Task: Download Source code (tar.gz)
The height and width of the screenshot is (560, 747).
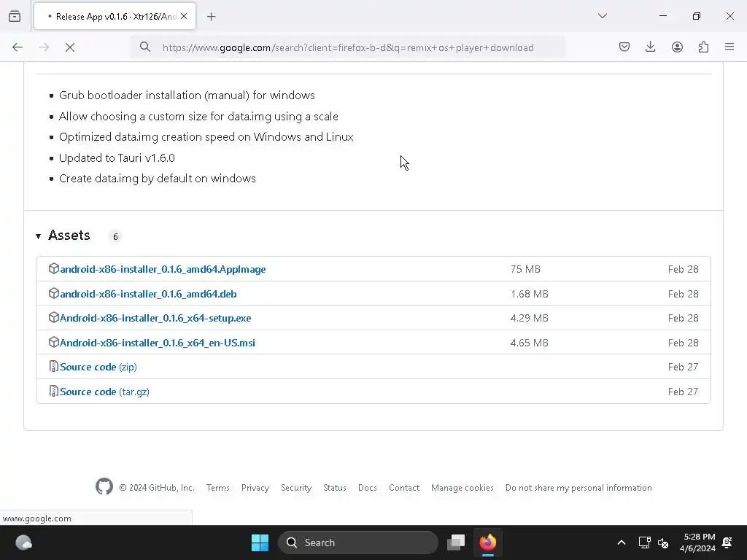Action: [104, 392]
